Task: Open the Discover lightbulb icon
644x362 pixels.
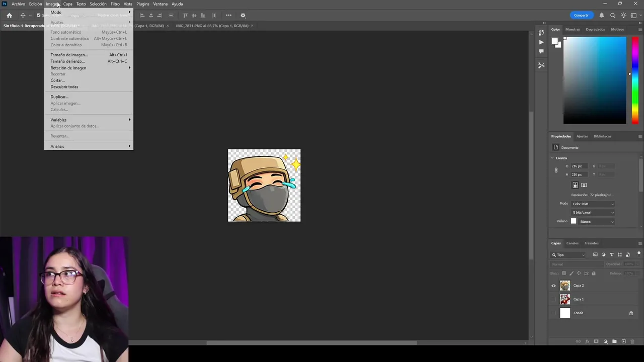Action: (624, 16)
